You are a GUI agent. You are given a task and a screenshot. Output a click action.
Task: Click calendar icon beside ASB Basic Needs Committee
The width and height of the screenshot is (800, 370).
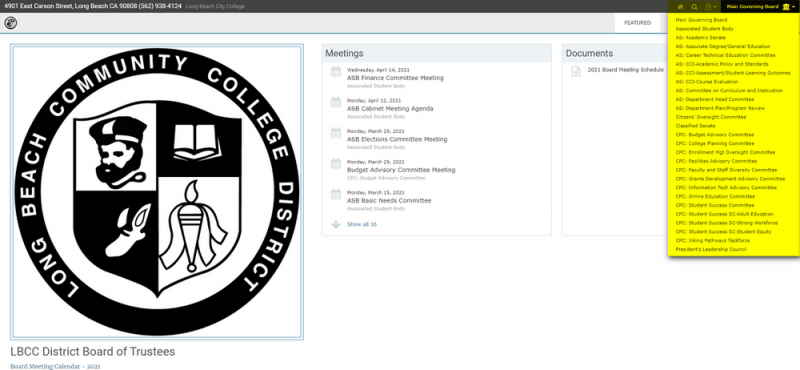click(336, 194)
